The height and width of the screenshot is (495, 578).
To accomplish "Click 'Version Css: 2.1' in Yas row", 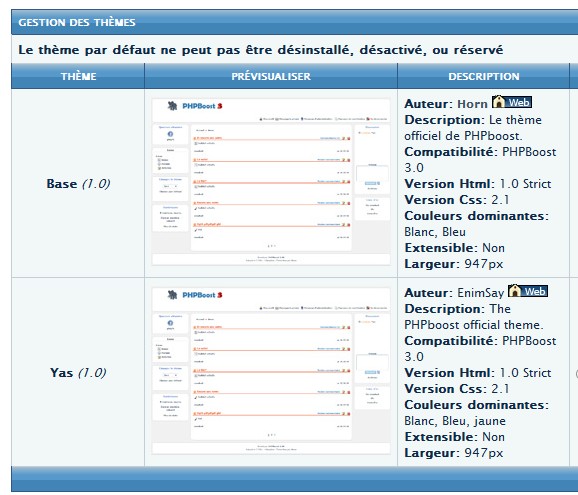I will [457, 388].
